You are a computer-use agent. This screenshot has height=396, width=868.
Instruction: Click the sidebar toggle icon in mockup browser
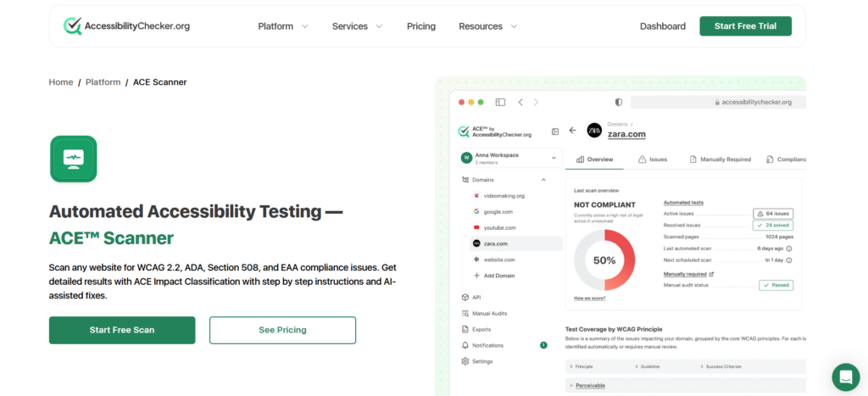coord(500,102)
